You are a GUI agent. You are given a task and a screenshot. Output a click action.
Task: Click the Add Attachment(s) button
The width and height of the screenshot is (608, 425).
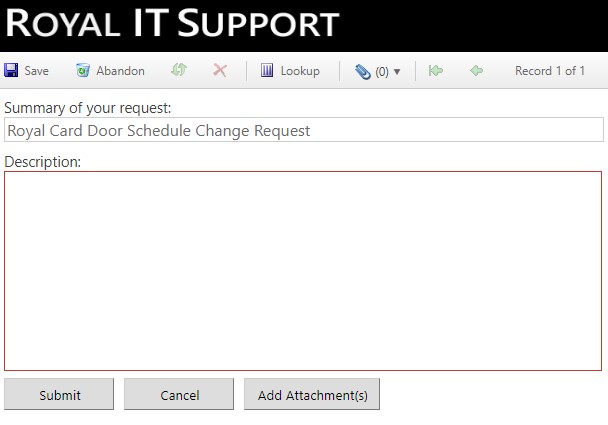point(312,394)
